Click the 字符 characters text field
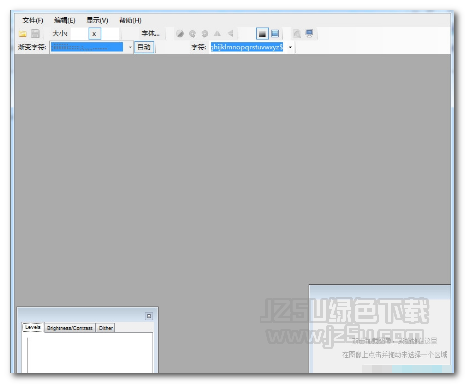The image size is (465, 384). pos(247,47)
